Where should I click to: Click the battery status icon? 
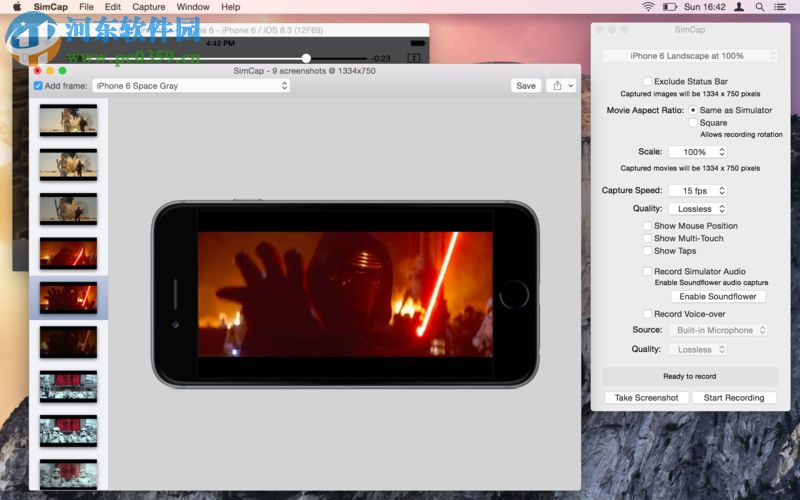(669, 7)
